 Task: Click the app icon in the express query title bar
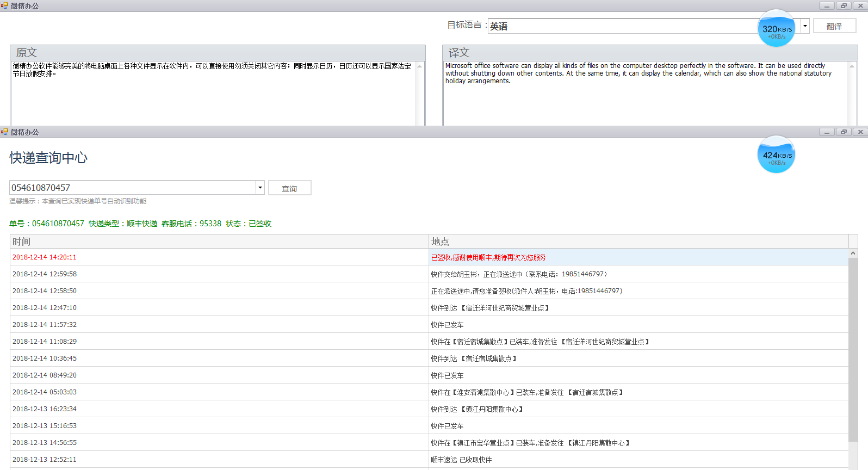[4, 132]
